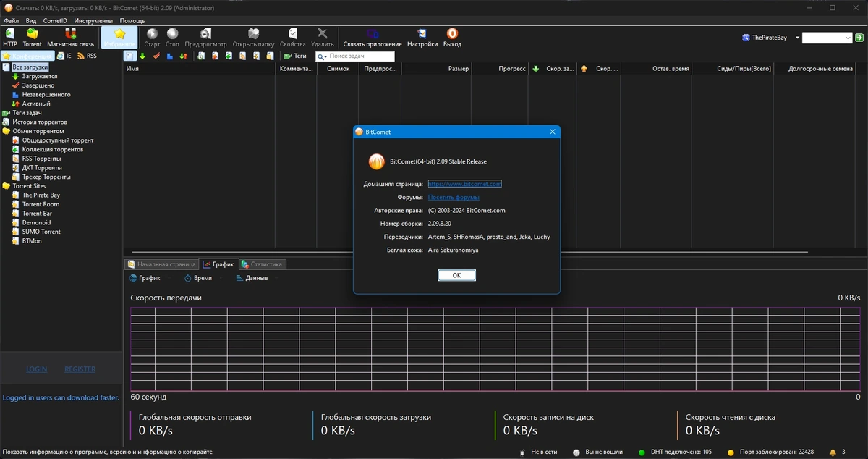Image resolution: width=868 pixels, height=459 pixels.
Task: Select Все загрузки in the tree
Action: [x=30, y=67]
